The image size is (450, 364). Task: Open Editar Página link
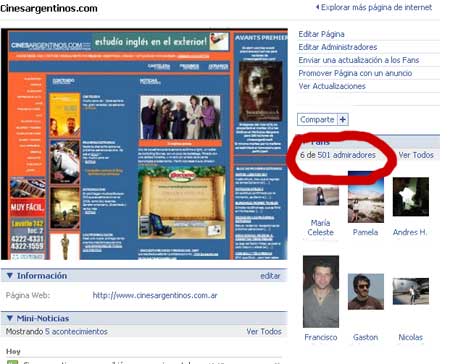321,34
